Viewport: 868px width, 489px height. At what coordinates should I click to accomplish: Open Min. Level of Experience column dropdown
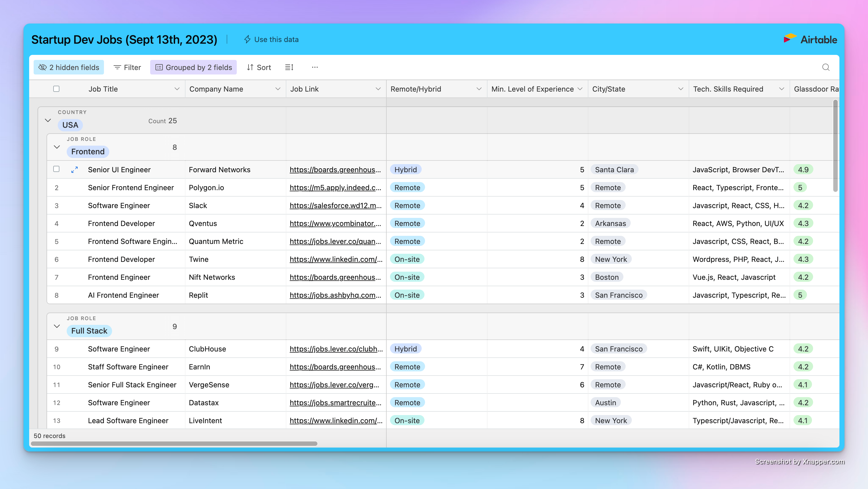pos(580,89)
